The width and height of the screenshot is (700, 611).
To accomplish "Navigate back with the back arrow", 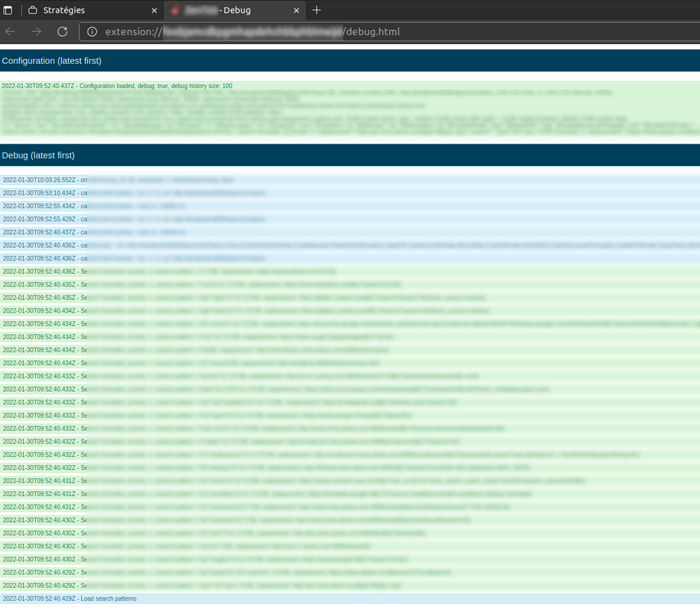I will coord(10,32).
